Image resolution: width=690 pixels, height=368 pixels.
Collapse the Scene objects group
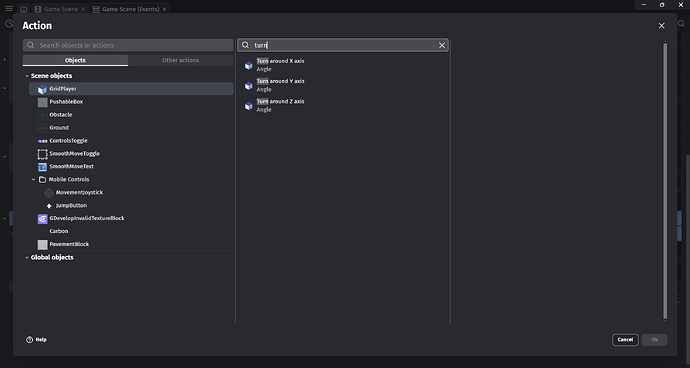(27, 76)
